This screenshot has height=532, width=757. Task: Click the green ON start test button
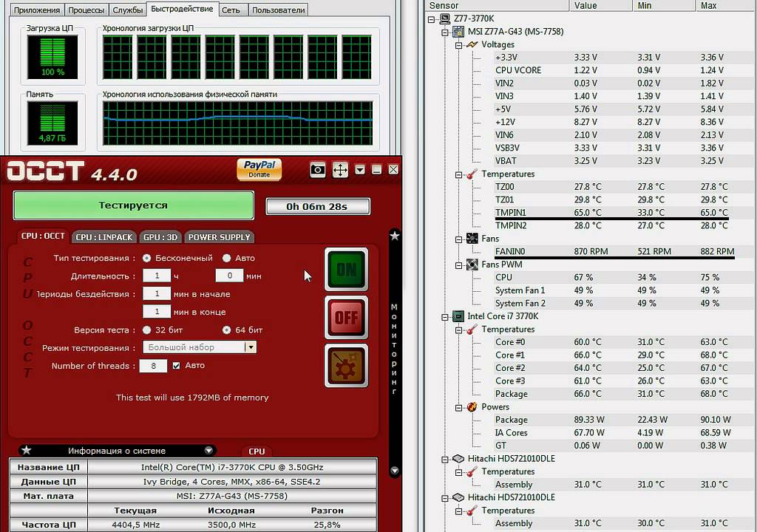coord(346,270)
